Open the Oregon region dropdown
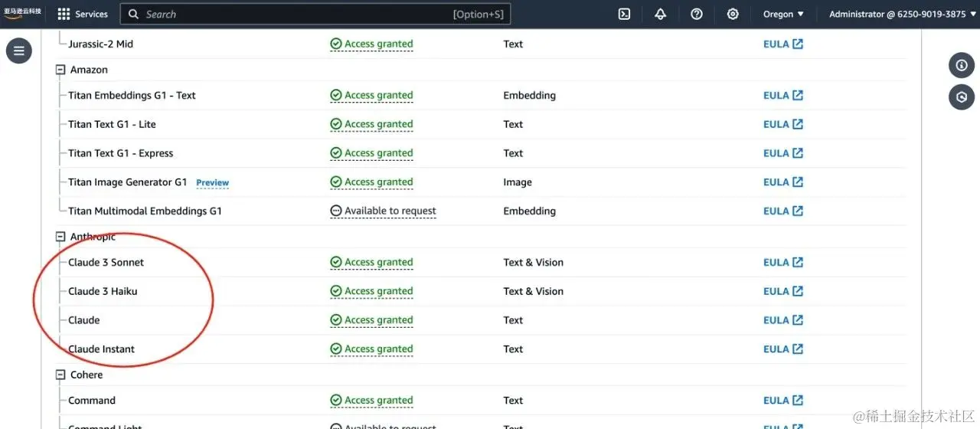980x429 pixels. click(x=783, y=14)
